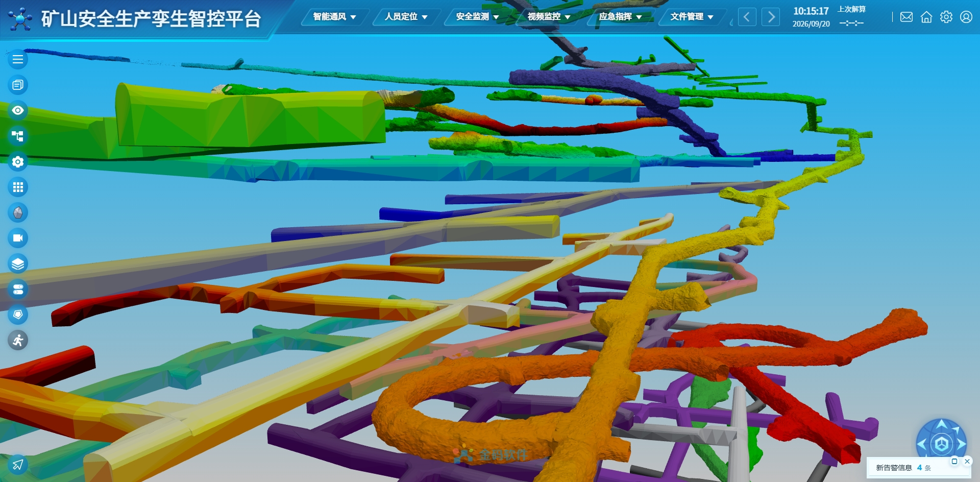Open the 文件管理 dropdown menu
980x482 pixels.
(692, 17)
